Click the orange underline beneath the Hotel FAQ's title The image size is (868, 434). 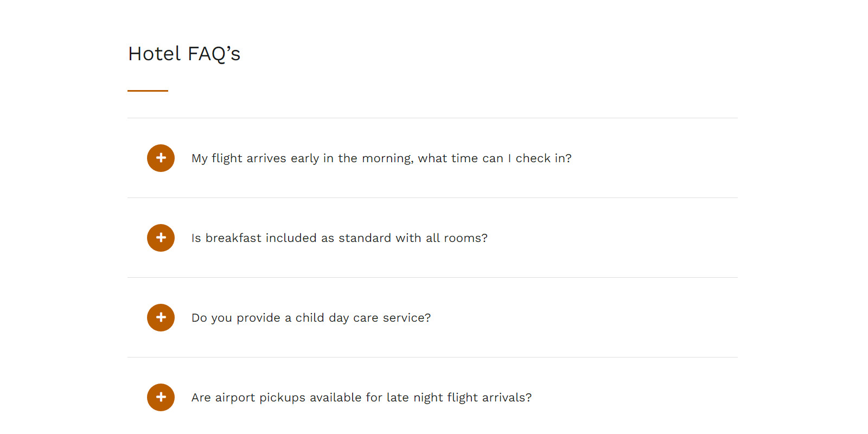coord(148,91)
